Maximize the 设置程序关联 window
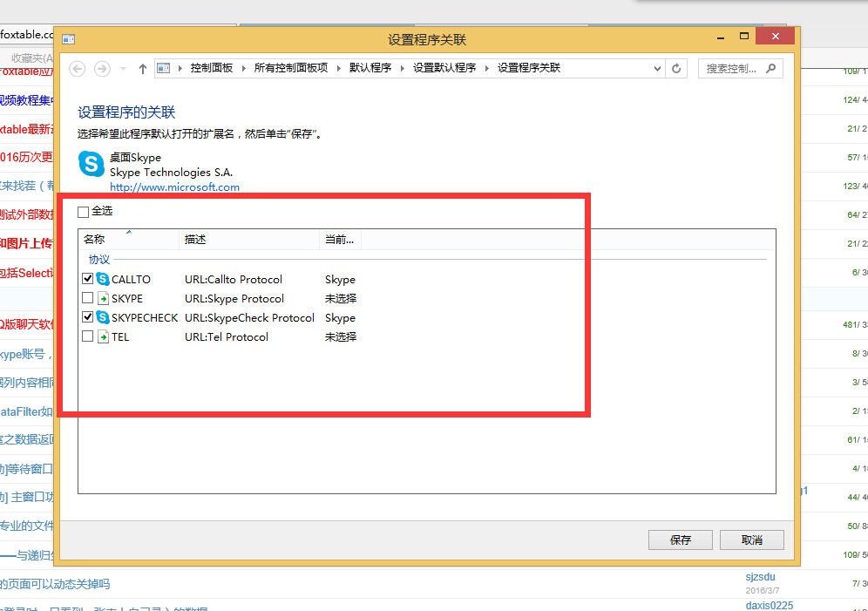The height and width of the screenshot is (611, 868). coord(744,37)
